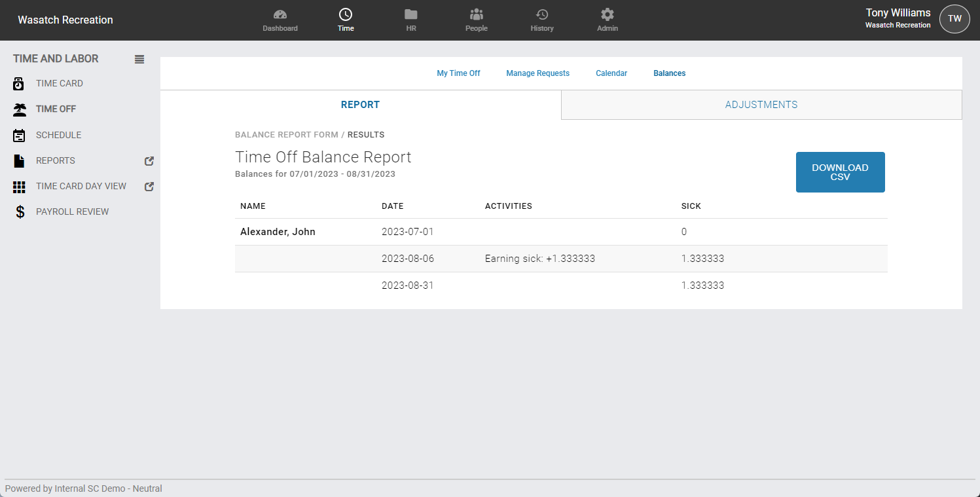Open the Dashboard gauge icon
The width and height of the screenshot is (980, 497).
pyautogui.click(x=280, y=15)
